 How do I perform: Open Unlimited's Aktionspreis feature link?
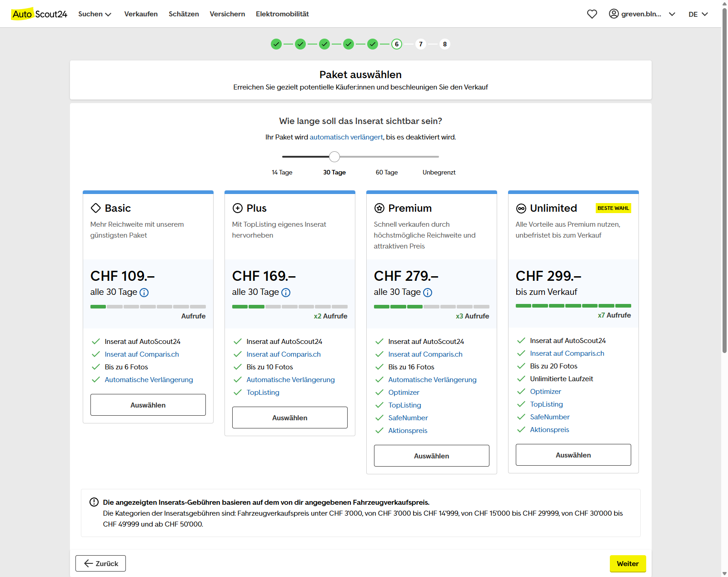pyautogui.click(x=550, y=430)
